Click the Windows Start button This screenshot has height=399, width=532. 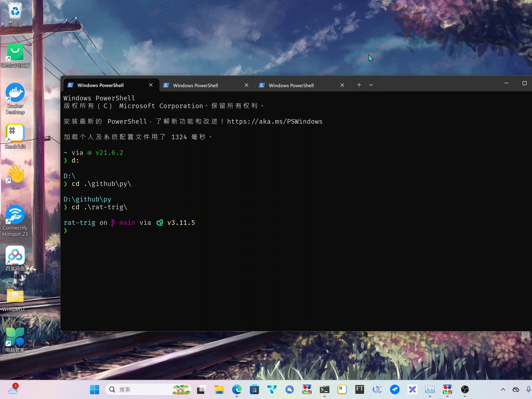coord(94,389)
